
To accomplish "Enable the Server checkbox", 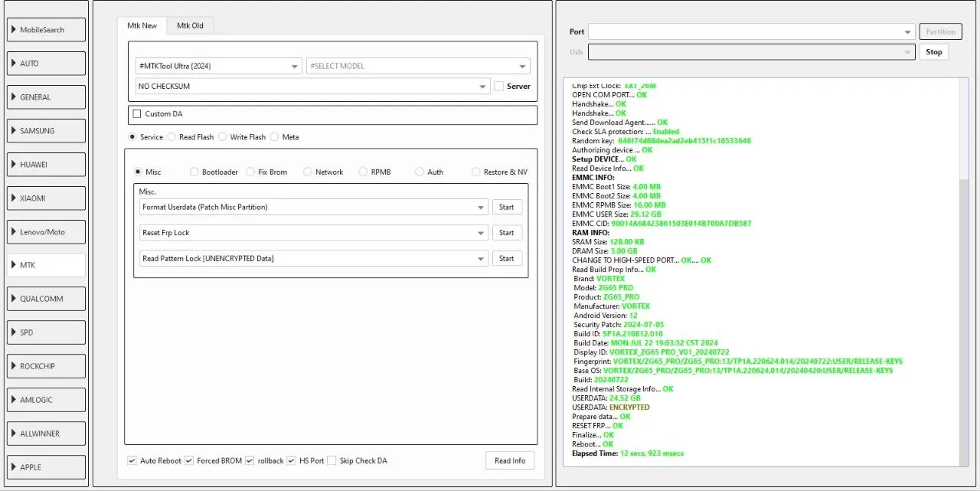I will 499,87.
